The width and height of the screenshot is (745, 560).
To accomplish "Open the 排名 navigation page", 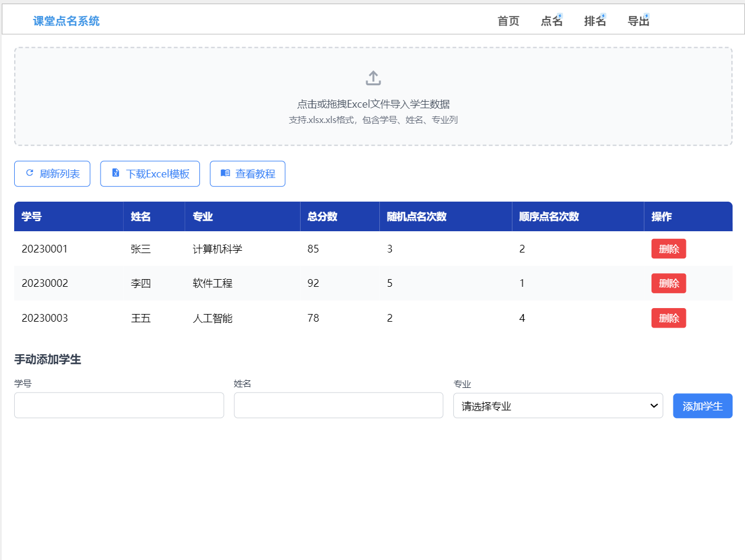I will pos(594,21).
